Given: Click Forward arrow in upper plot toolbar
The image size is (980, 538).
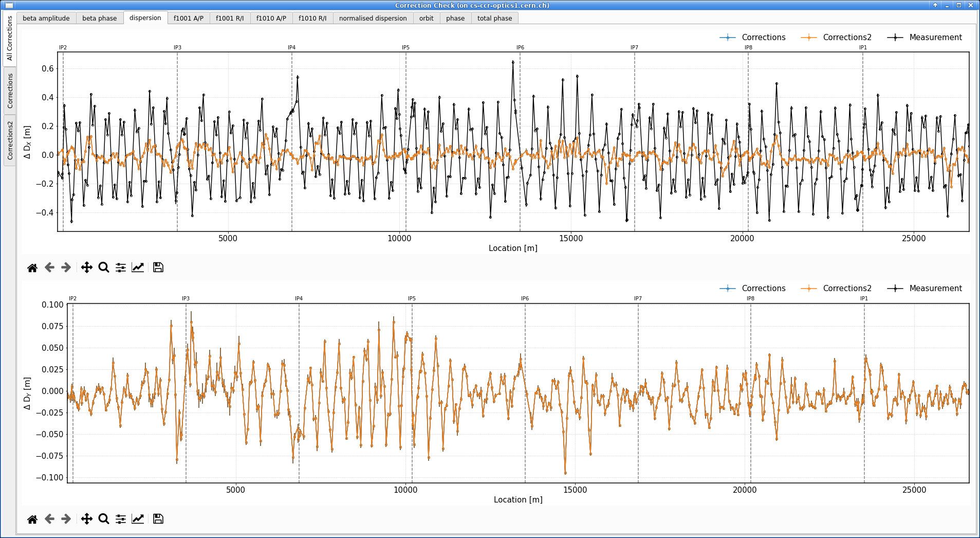Looking at the screenshot, I should click(66, 267).
